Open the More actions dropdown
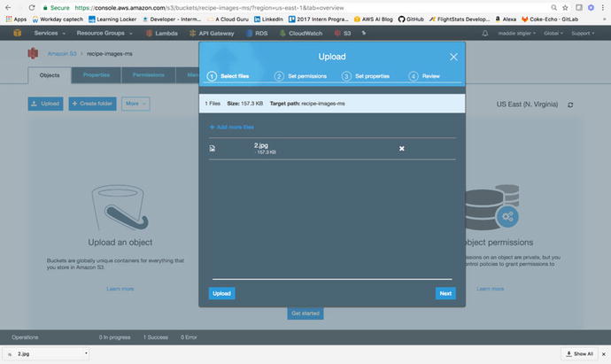This screenshot has width=611, height=364. pyautogui.click(x=135, y=104)
